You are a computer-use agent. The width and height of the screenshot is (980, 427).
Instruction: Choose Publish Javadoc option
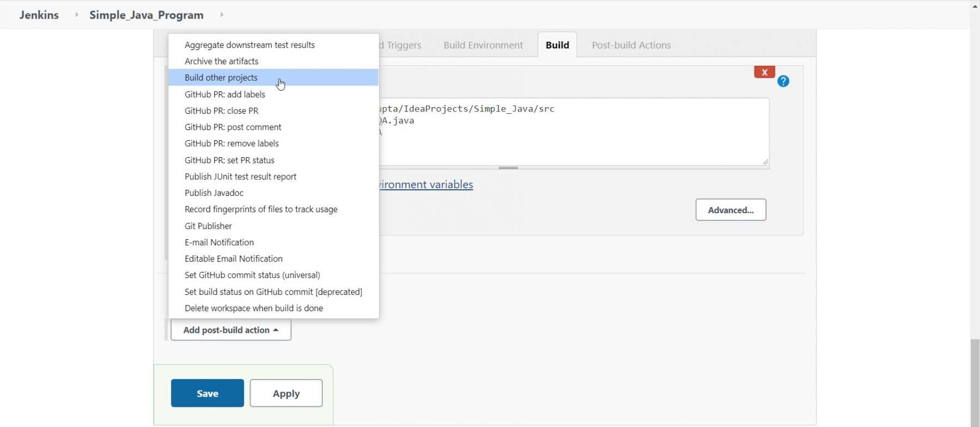pyautogui.click(x=273, y=193)
